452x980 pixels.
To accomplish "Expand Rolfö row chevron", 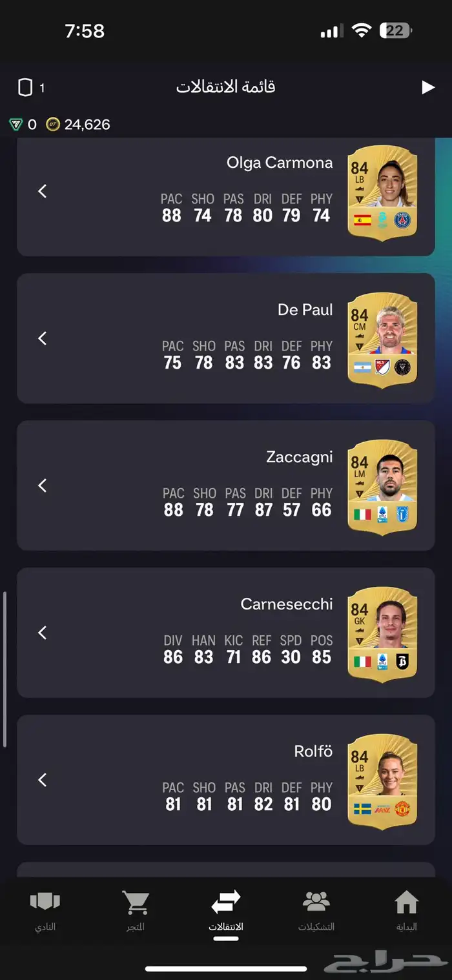I will click(43, 780).
